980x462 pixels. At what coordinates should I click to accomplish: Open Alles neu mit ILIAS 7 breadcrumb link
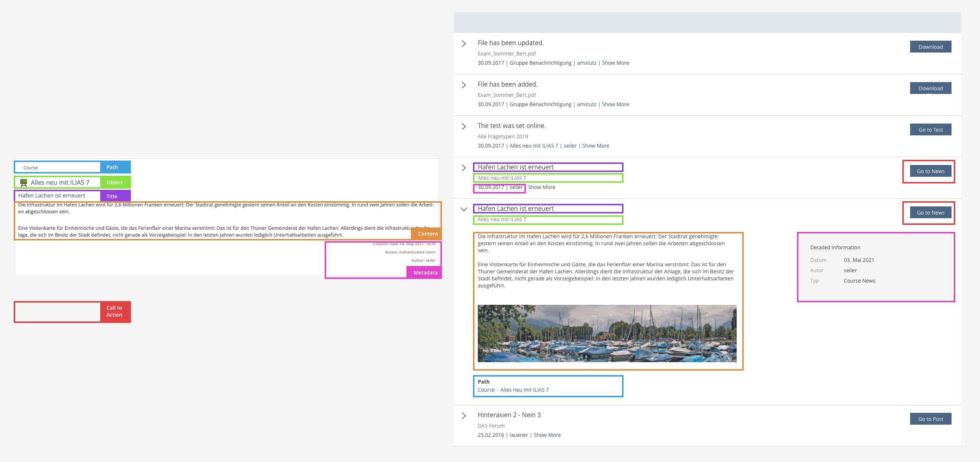pos(524,390)
